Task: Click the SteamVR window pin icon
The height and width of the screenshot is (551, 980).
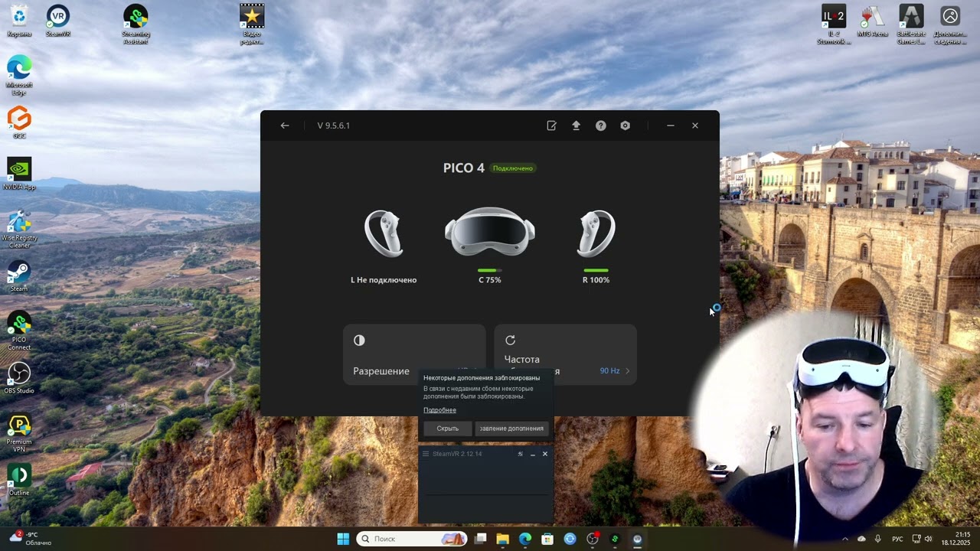Action: (521, 454)
